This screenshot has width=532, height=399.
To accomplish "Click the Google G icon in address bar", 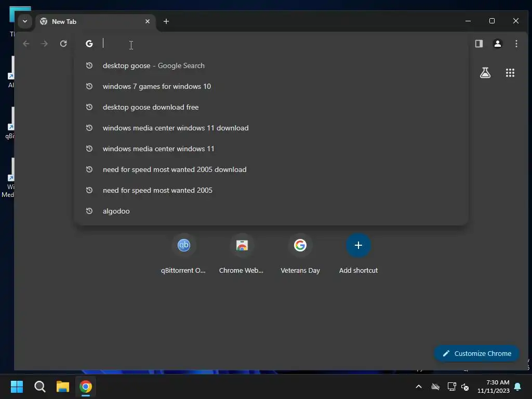I will click(x=89, y=44).
